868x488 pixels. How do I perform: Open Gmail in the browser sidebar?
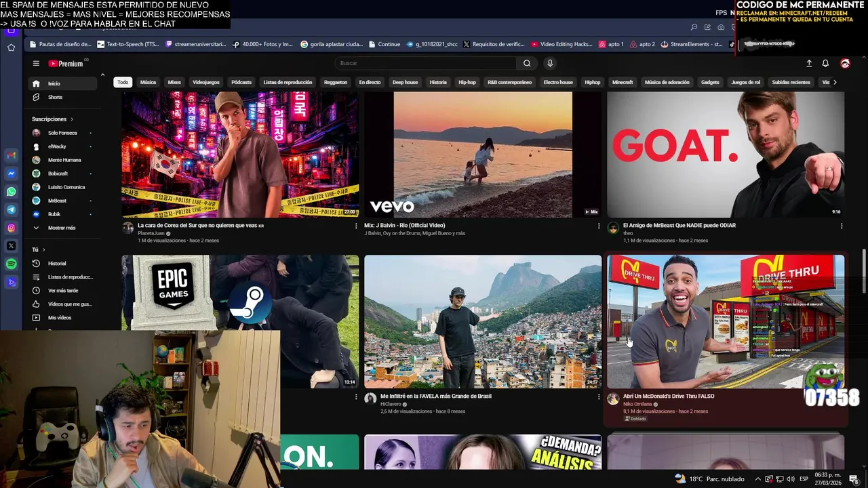pyautogui.click(x=12, y=156)
